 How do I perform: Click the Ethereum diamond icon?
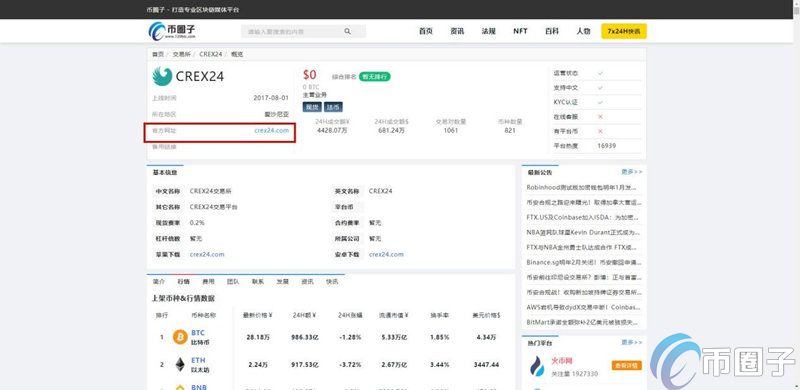click(x=180, y=364)
